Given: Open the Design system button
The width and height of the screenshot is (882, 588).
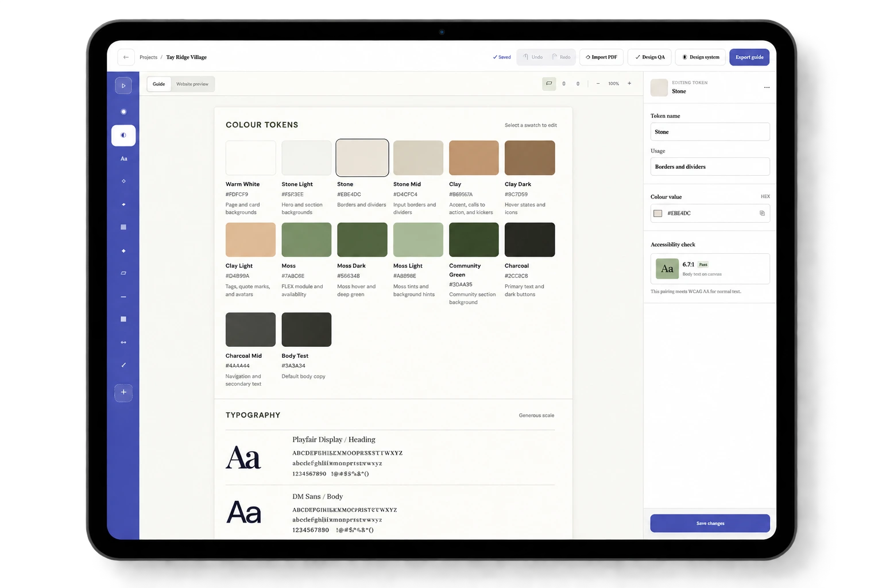Looking at the screenshot, I should 701,57.
